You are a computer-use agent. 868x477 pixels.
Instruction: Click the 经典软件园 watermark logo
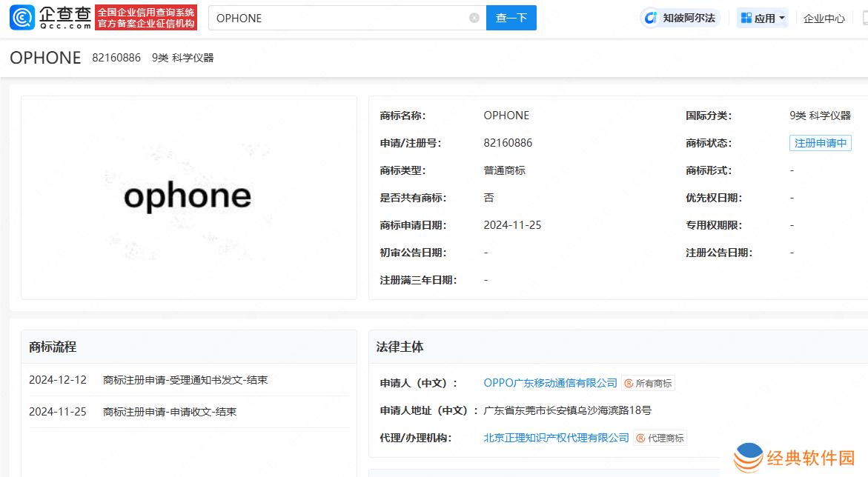pyautogui.click(x=749, y=458)
